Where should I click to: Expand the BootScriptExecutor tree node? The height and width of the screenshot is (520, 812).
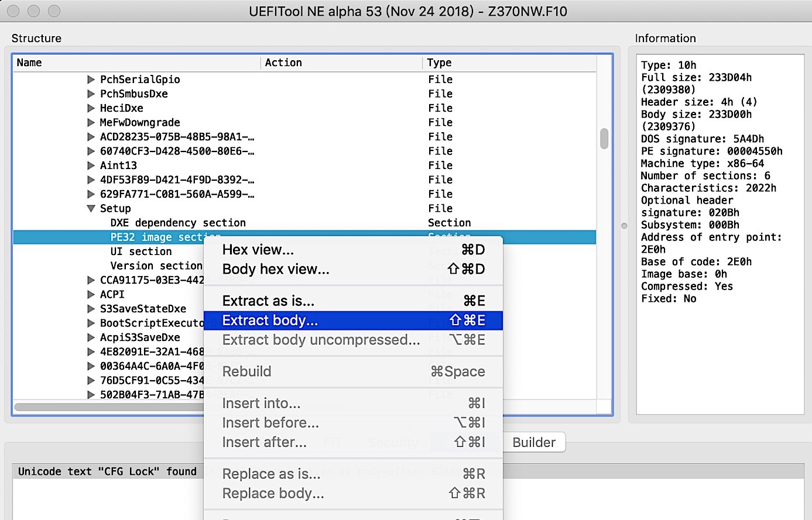click(91, 323)
